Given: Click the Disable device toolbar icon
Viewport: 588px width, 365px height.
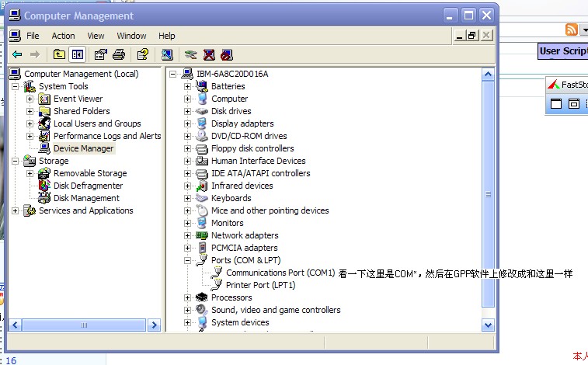Looking at the screenshot, I should 226,54.
